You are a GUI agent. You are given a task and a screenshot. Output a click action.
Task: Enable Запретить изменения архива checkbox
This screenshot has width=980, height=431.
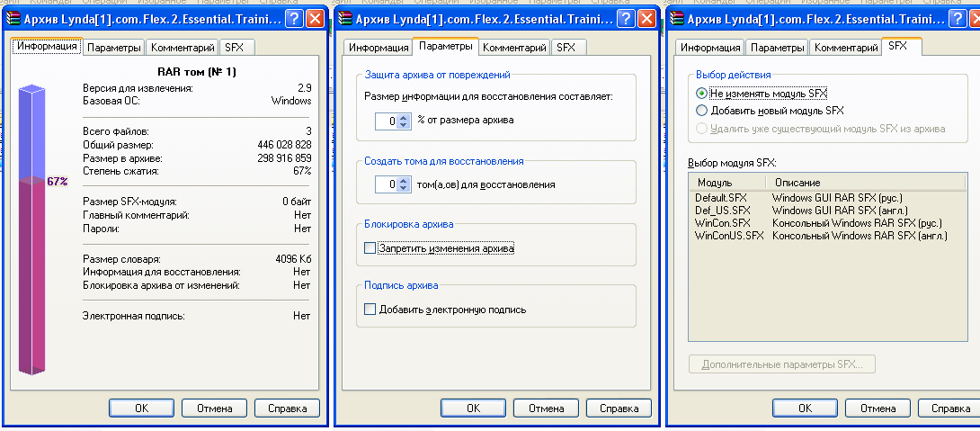370,248
